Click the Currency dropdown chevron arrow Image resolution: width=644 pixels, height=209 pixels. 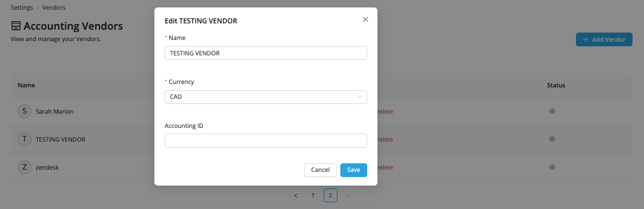[x=360, y=97]
